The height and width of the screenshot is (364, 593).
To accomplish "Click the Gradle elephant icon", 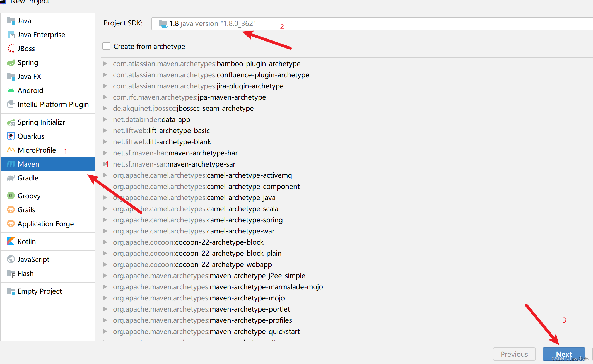I will [11, 178].
